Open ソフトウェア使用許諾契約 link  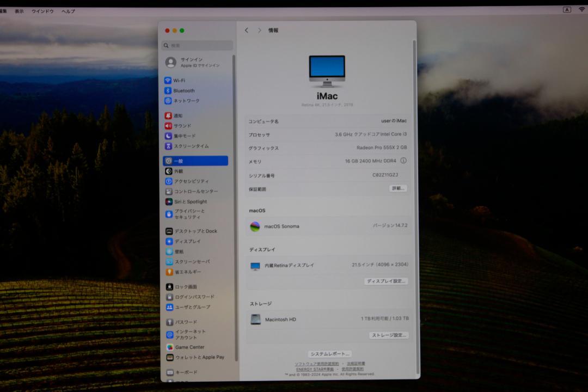click(x=316, y=364)
